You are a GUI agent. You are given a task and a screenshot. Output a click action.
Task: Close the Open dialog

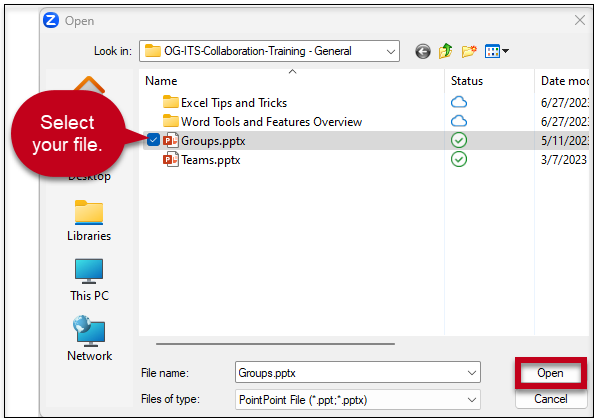tap(580, 20)
